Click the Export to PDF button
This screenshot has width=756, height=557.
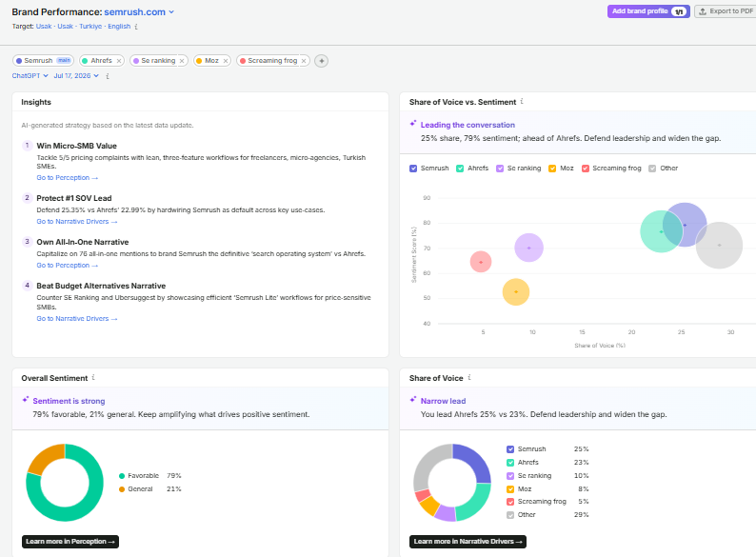(x=726, y=11)
